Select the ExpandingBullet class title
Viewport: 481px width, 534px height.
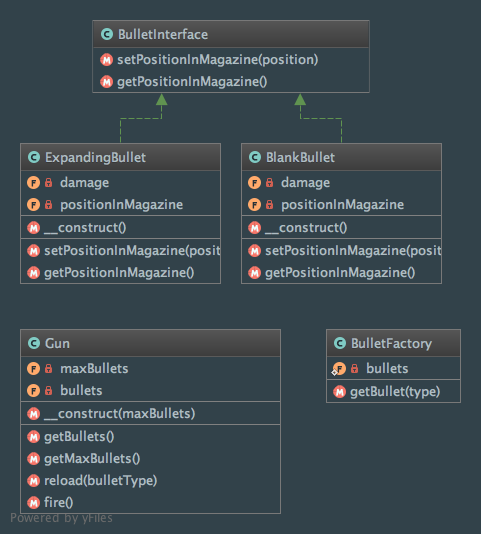point(95,157)
